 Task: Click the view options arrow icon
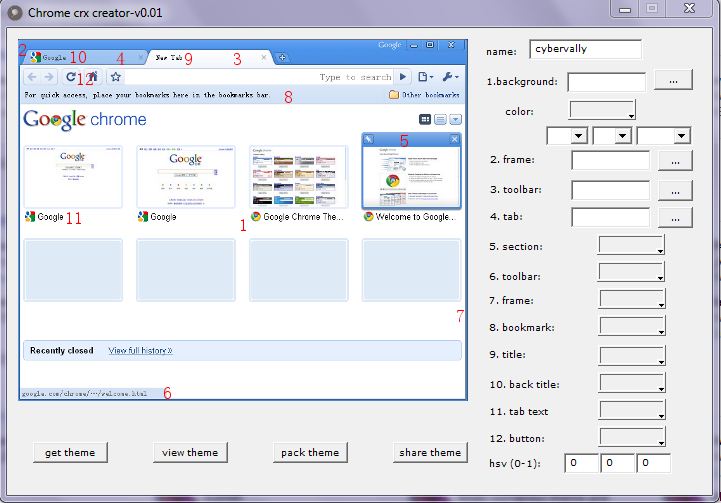[455, 120]
